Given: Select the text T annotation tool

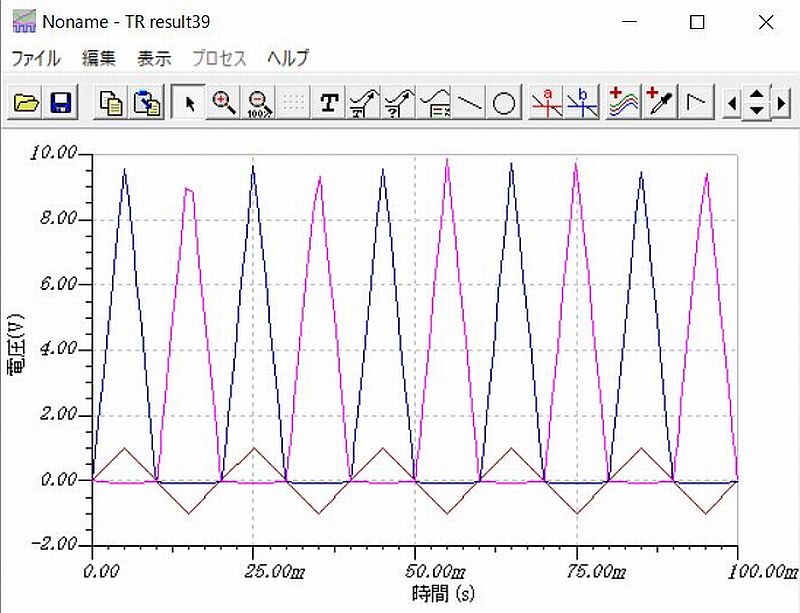Looking at the screenshot, I should point(328,103).
